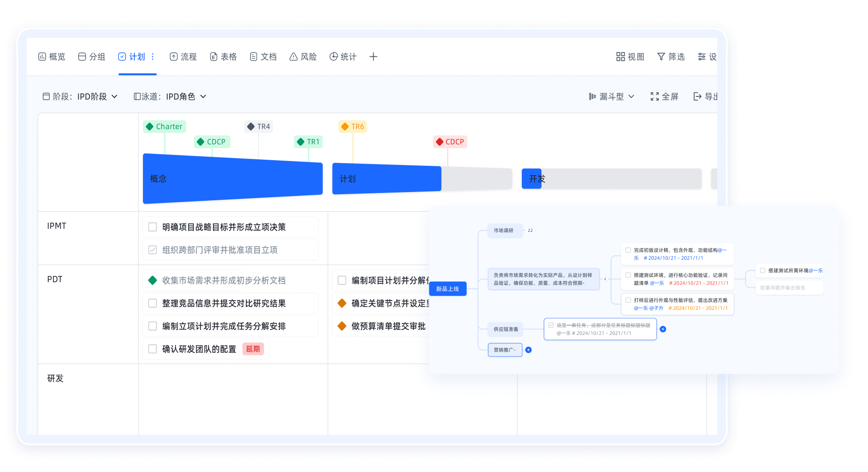868x472 pixels.
Task: Click the 表格 table tab icon
Action: point(214,57)
